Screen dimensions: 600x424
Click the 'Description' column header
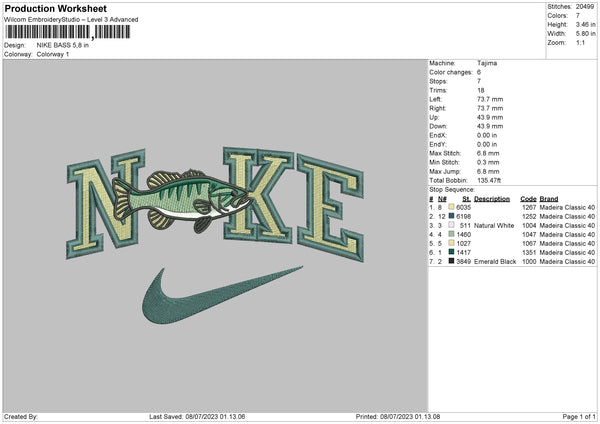click(492, 199)
